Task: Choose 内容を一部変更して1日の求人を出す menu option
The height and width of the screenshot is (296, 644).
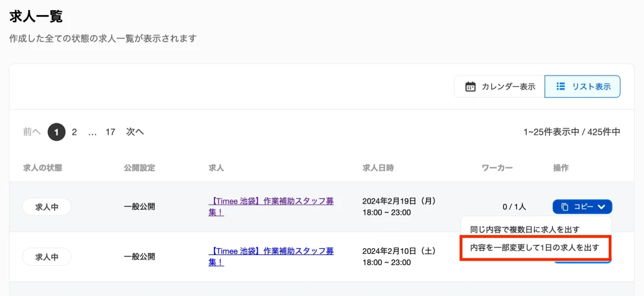Action: point(535,248)
